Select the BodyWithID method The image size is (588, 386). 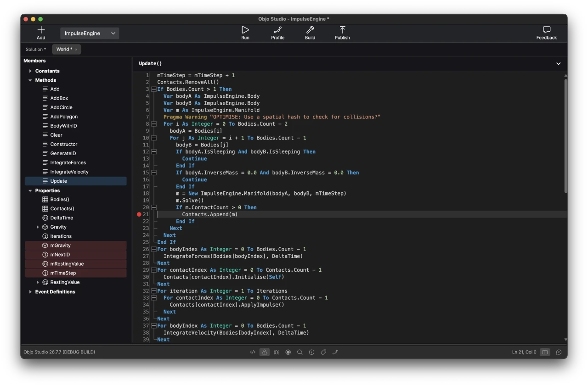[76, 126]
